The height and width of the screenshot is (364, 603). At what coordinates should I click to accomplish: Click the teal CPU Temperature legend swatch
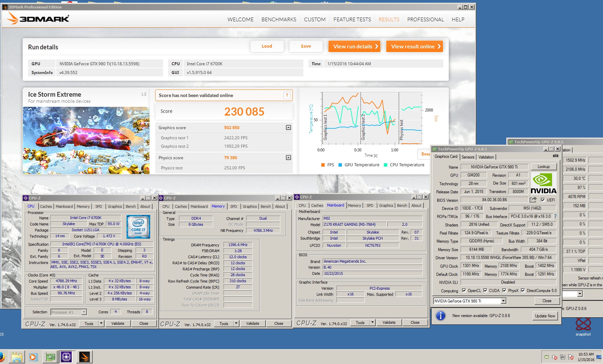point(386,165)
